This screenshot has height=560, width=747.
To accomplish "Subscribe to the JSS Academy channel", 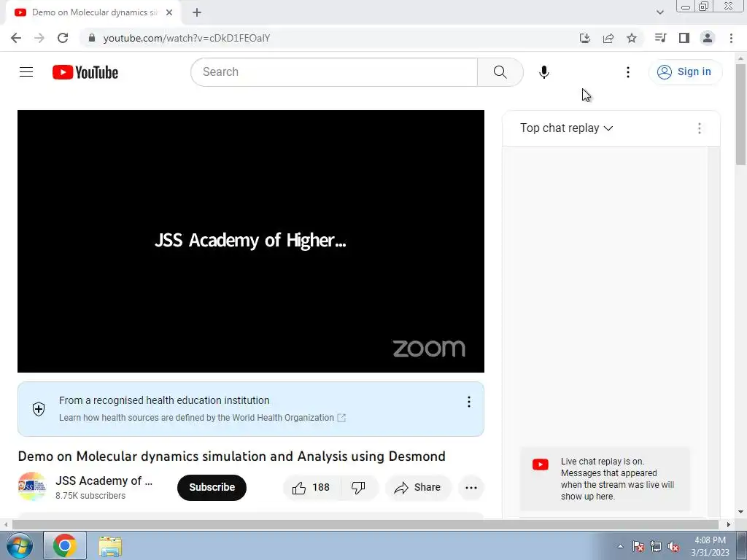I will [212, 487].
